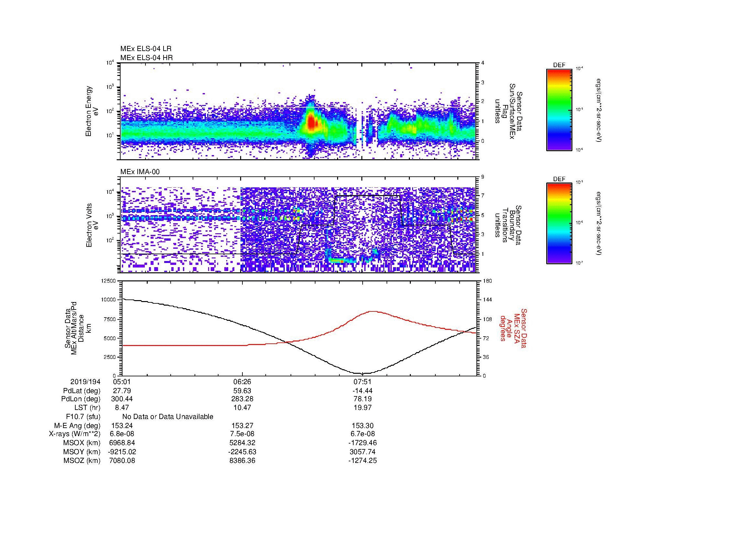Viewport: 756px width, 534px height.
Task: Click the 'MSOX (km)' row label
Action: click(82, 443)
